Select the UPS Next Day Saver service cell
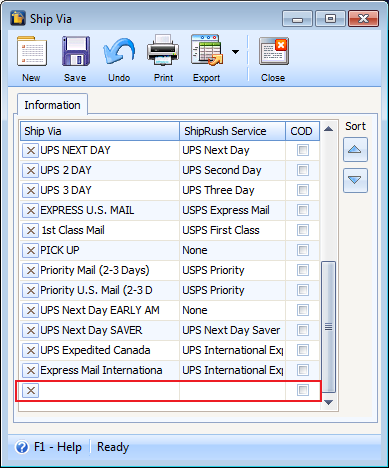This screenshot has width=389, height=468. pos(232,330)
